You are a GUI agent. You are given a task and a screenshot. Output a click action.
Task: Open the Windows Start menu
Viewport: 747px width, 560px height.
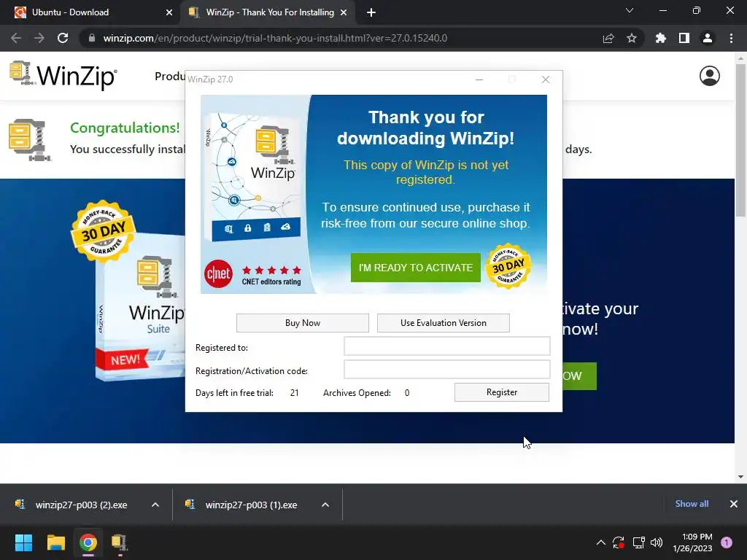(23, 542)
